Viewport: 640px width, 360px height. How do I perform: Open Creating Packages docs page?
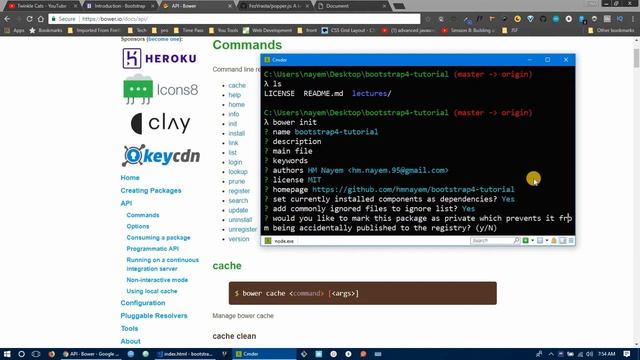pyautogui.click(x=151, y=191)
